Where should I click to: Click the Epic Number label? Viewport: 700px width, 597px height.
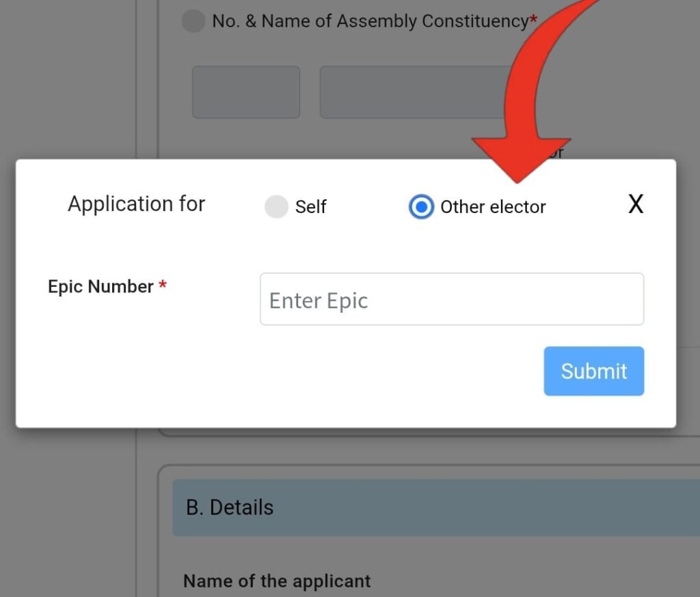pyautogui.click(x=100, y=287)
